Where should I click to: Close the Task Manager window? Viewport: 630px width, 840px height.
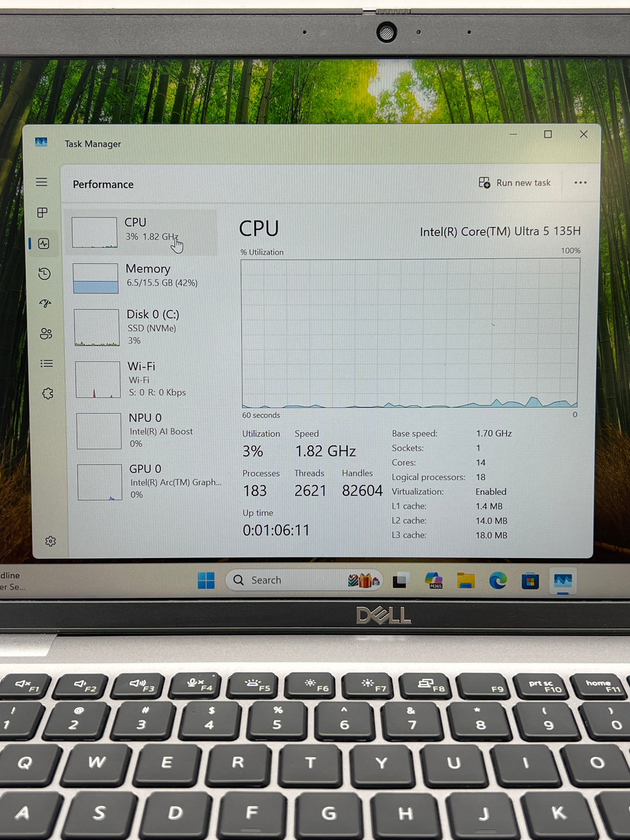[583, 134]
